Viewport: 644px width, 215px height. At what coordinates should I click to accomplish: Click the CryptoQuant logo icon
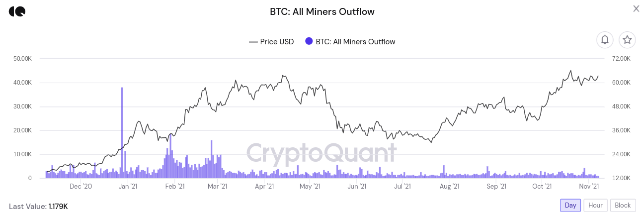point(17,11)
